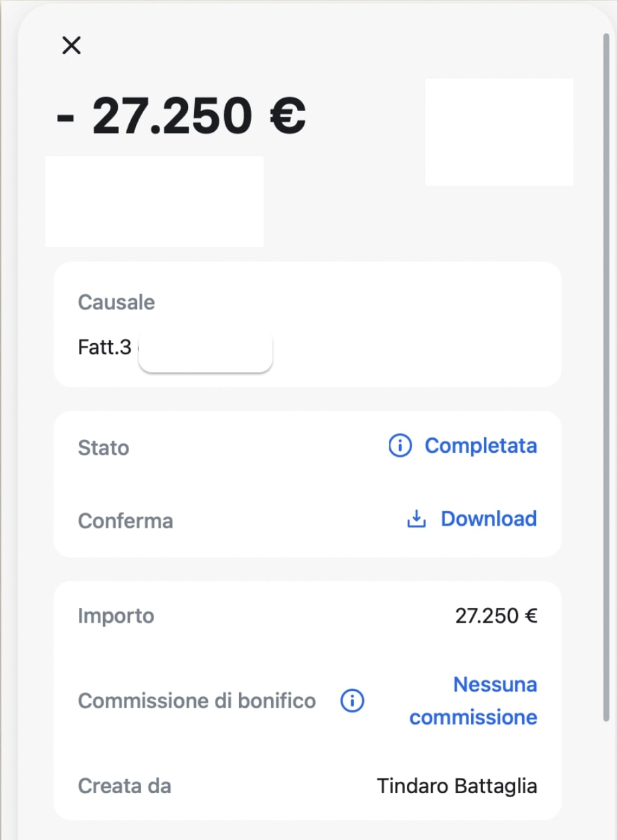Viewport: 617px width, 840px height.
Task: Open the info icon beside Commissione di bonifico
Action: pyautogui.click(x=353, y=701)
